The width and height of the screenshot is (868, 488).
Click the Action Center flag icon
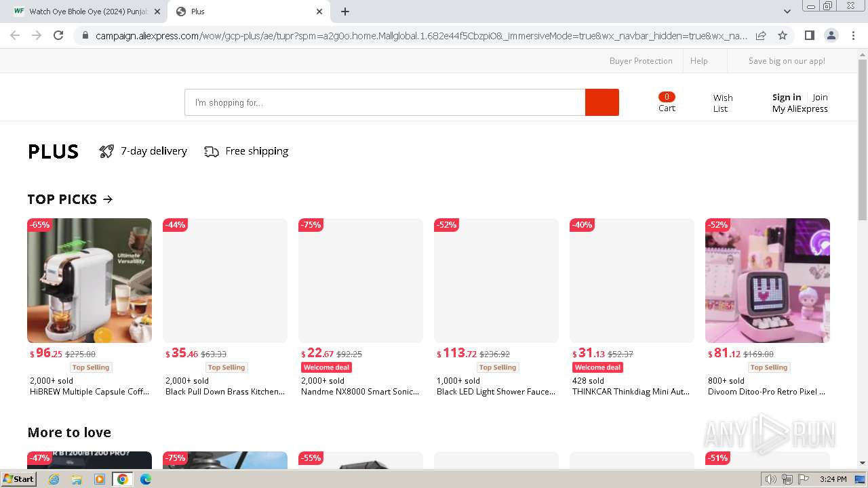click(803, 479)
